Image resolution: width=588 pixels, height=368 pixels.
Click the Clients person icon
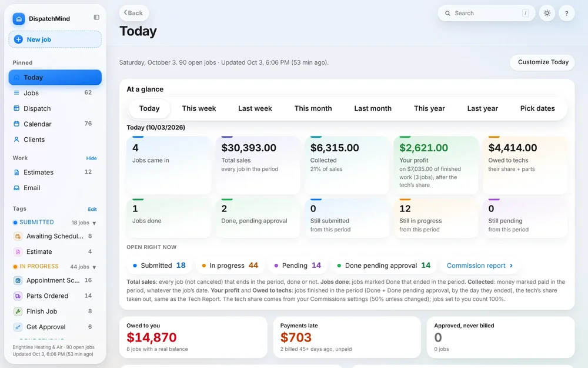click(x=16, y=140)
